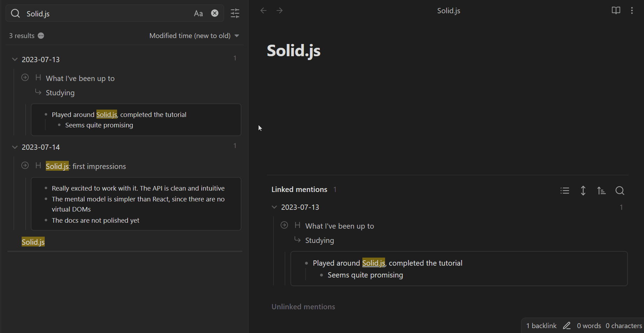Toggle editing mode pencil icon in status bar
This screenshot has height=333, width=644.
pyautogui.click(x=567, y=326)
